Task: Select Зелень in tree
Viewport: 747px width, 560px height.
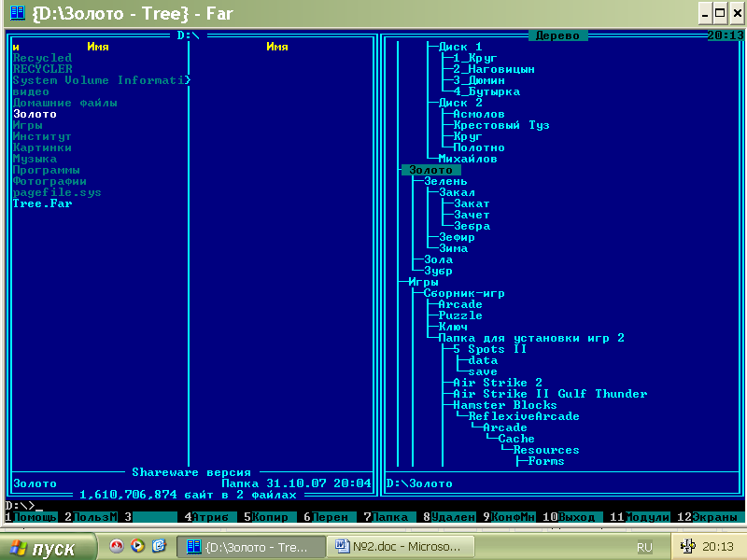Action: click(x=445, y=181)
